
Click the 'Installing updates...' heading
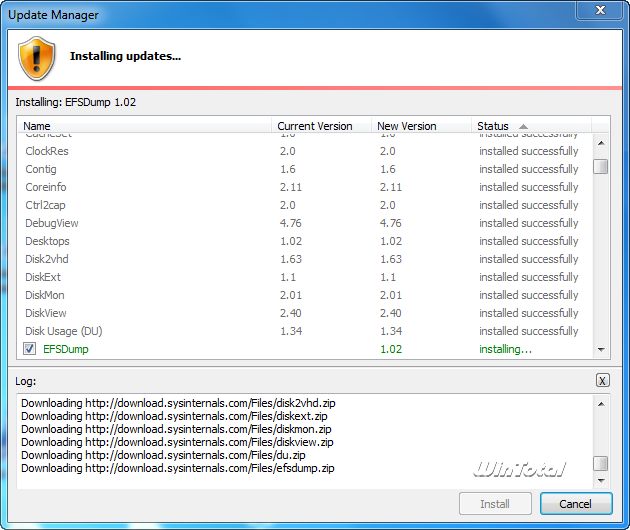tap(125, 56)
